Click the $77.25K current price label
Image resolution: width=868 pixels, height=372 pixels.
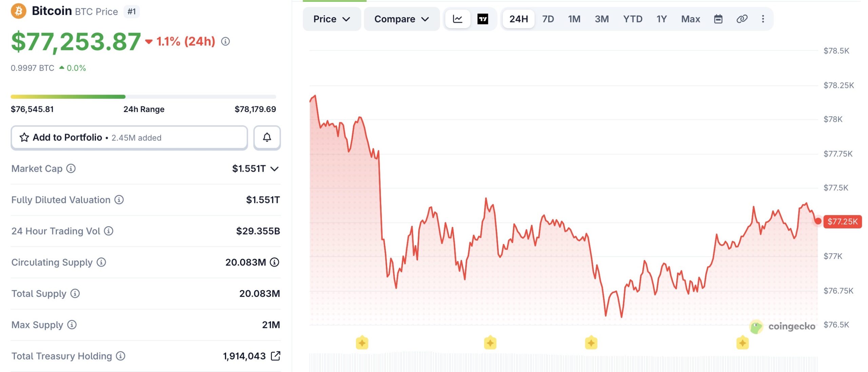click(x=843, y=222)
